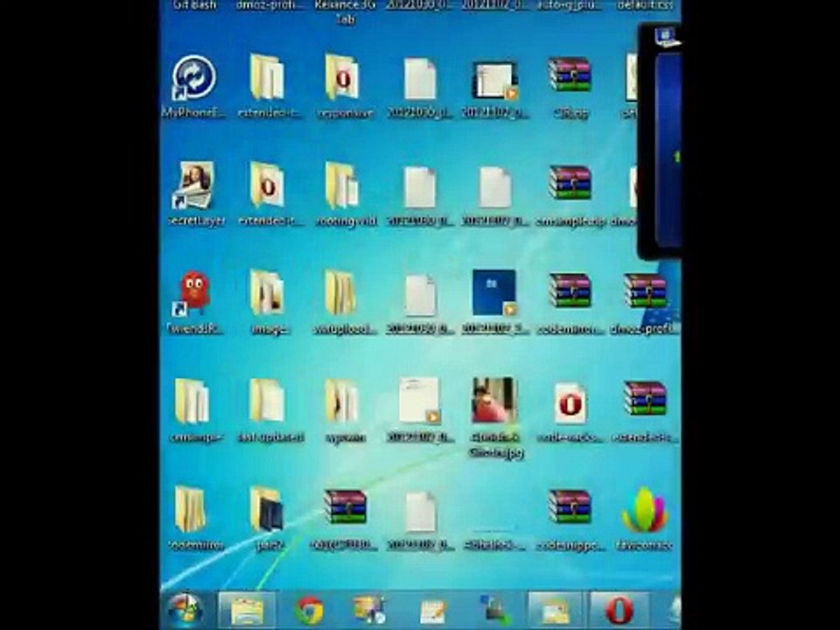Image resolution: width=840 pixels, height=630 pixels.
Task: Open the secretLayer shortcut icon
Action: pos(194,185)
